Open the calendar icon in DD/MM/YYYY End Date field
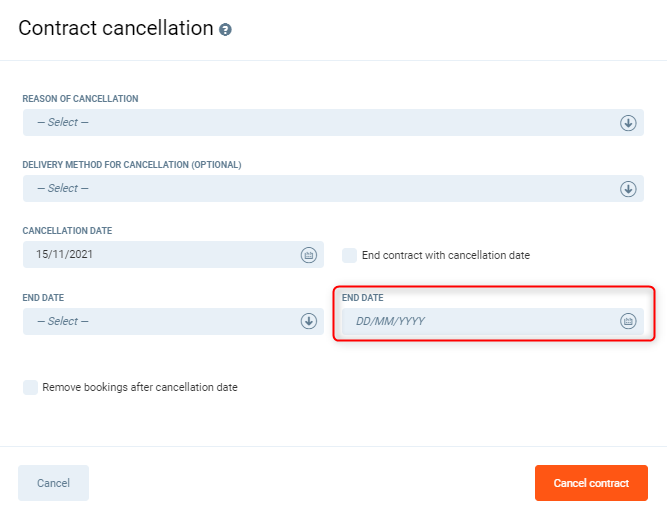The image size is (667, 519). point(628,321)
